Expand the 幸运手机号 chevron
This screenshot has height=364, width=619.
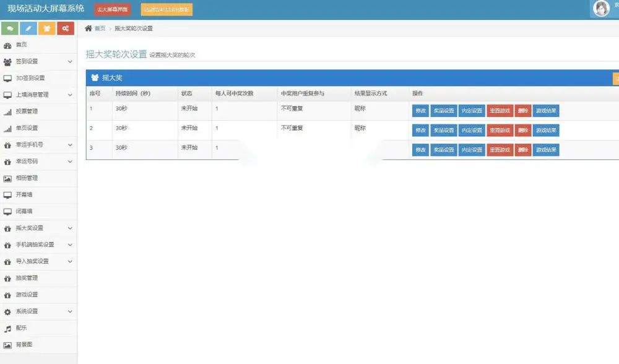[70, 145]
